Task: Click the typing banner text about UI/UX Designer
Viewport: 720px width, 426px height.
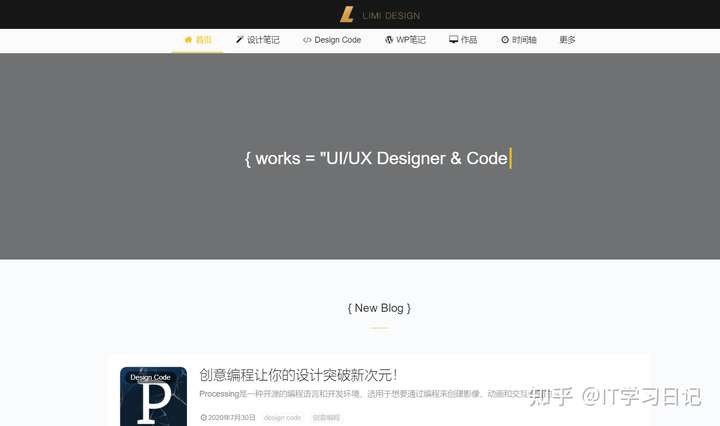Action: (377, 158)
